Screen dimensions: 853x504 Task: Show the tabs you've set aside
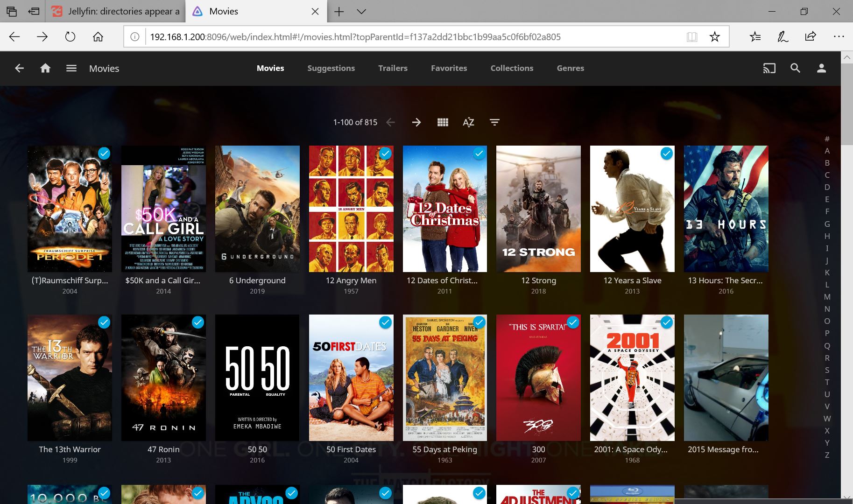point(12,11)
